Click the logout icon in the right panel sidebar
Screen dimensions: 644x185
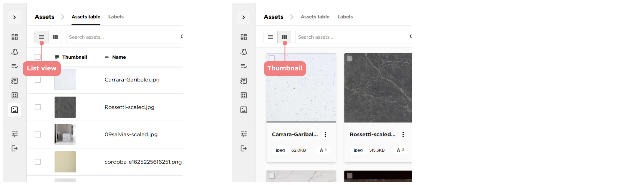coord(244,149)
